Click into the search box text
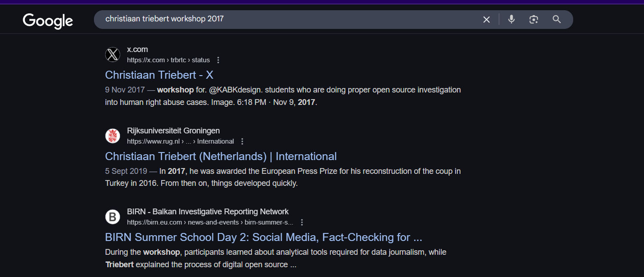644x277 pixels. tap(164, 19)
